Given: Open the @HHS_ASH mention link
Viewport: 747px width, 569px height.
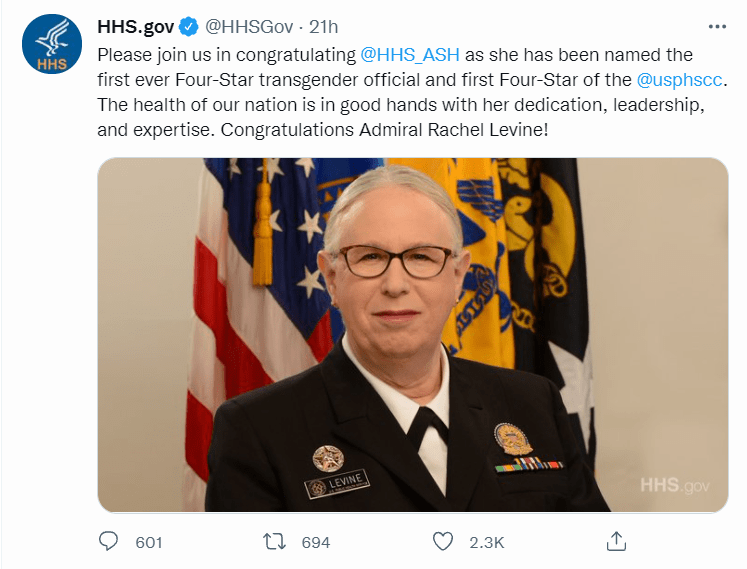Looking at the screenshot, I should pos(410,55).
